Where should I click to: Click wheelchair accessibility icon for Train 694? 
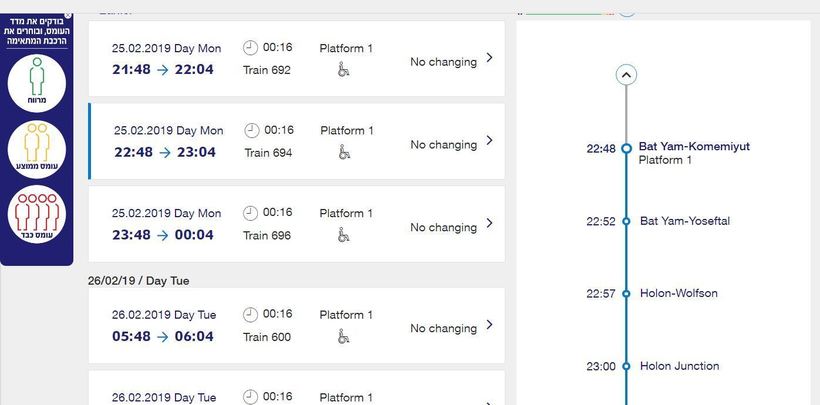click(344, 153)
